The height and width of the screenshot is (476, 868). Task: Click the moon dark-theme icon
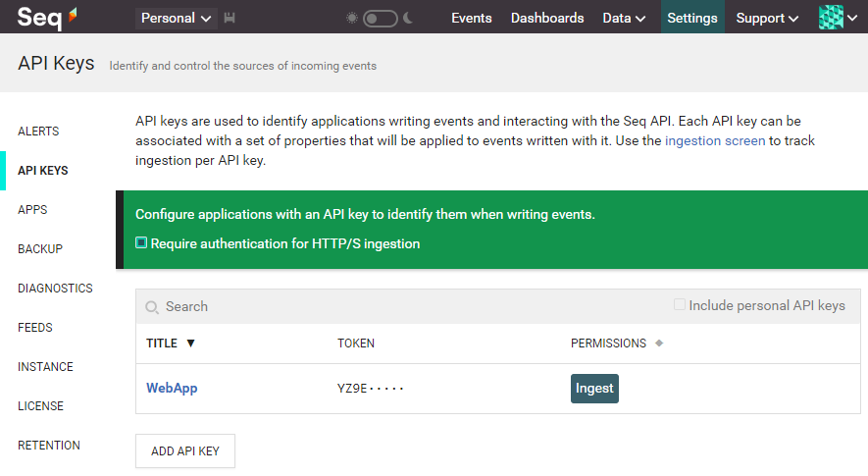point(408,19)
